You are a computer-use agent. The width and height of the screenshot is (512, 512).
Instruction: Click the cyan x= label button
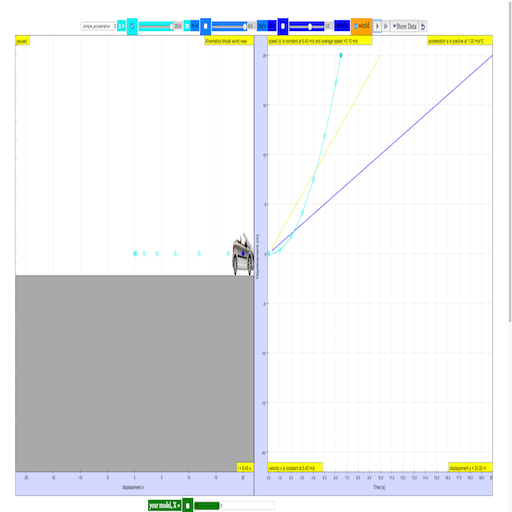coord(121,26)
